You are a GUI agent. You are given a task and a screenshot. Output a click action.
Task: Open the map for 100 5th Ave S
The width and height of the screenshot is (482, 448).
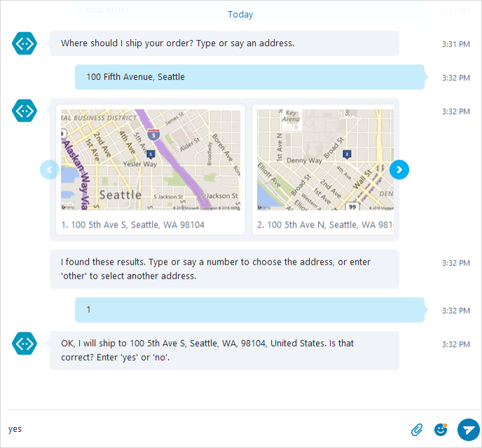point(151,160)
